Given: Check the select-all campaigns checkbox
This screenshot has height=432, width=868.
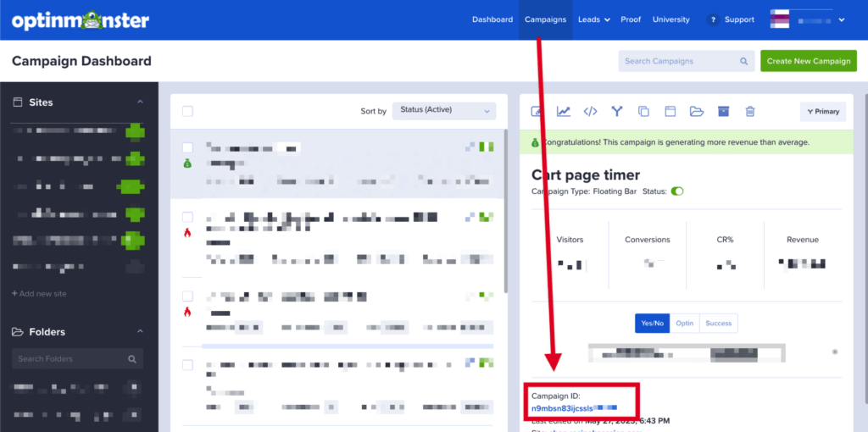Looking at the screenshot, I should click(x=187, y=111).
